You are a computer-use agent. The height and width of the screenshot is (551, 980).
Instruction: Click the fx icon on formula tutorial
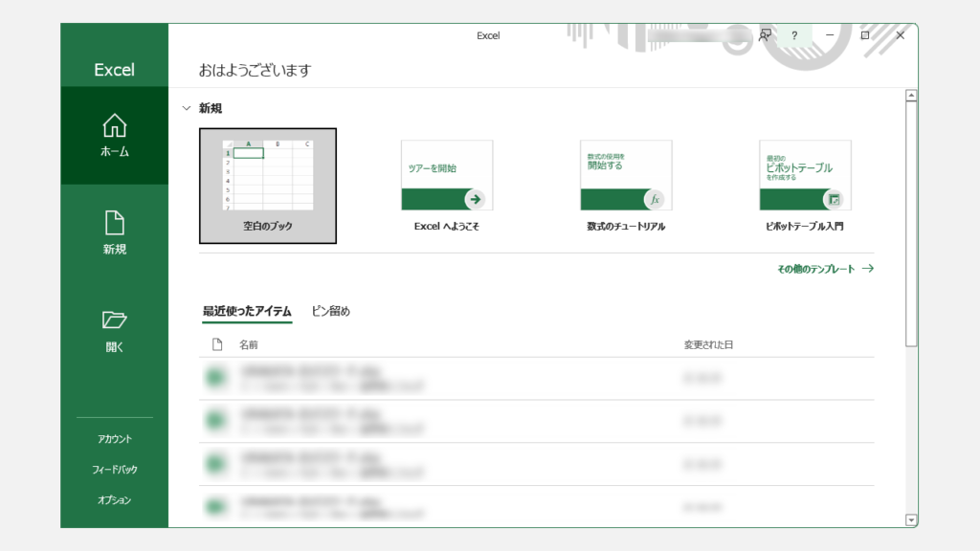coord(654,199)
